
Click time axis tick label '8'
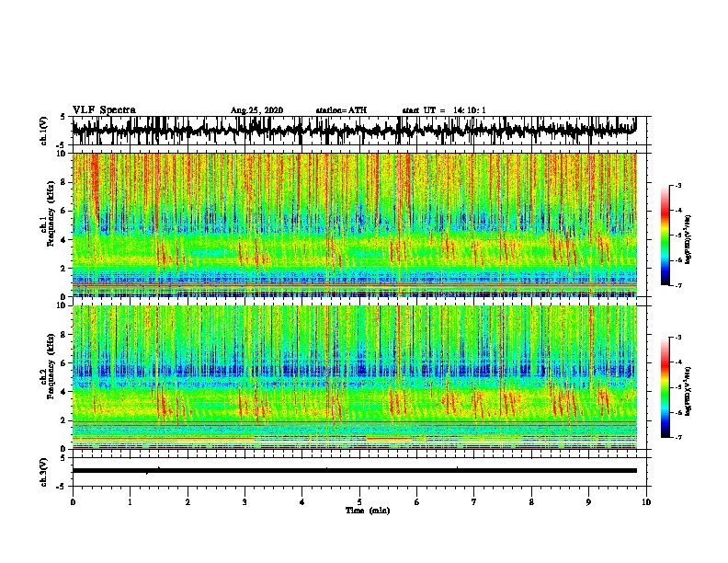pos(531,502)
